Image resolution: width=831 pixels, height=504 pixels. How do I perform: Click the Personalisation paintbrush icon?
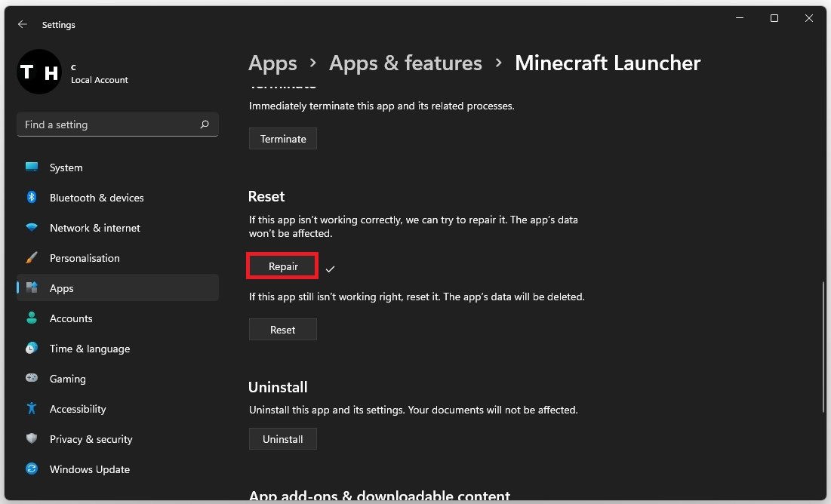click(32, 258)
